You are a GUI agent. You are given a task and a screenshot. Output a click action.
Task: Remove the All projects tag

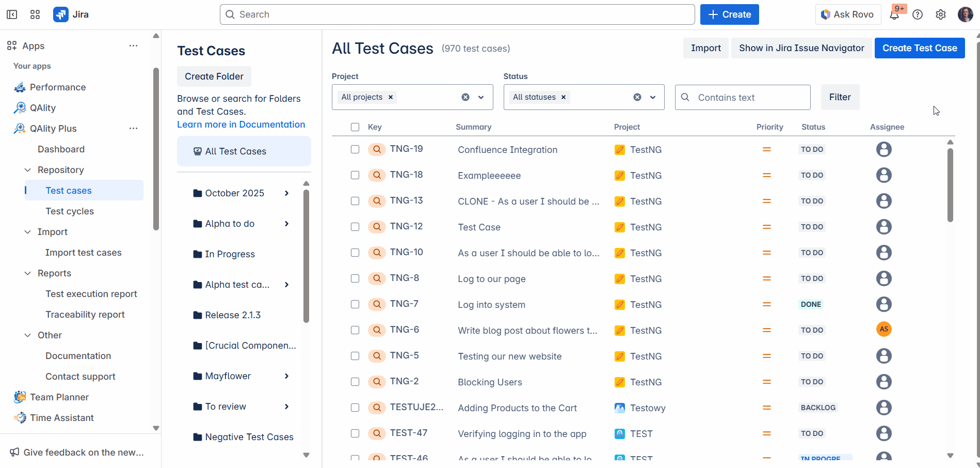391,97
